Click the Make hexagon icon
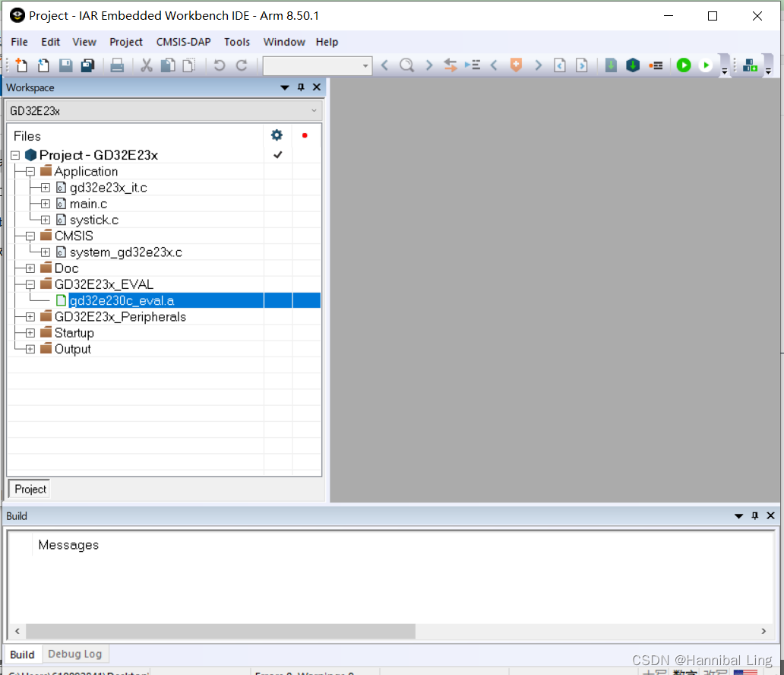The image size is (784, 675). tap(633, 65)
